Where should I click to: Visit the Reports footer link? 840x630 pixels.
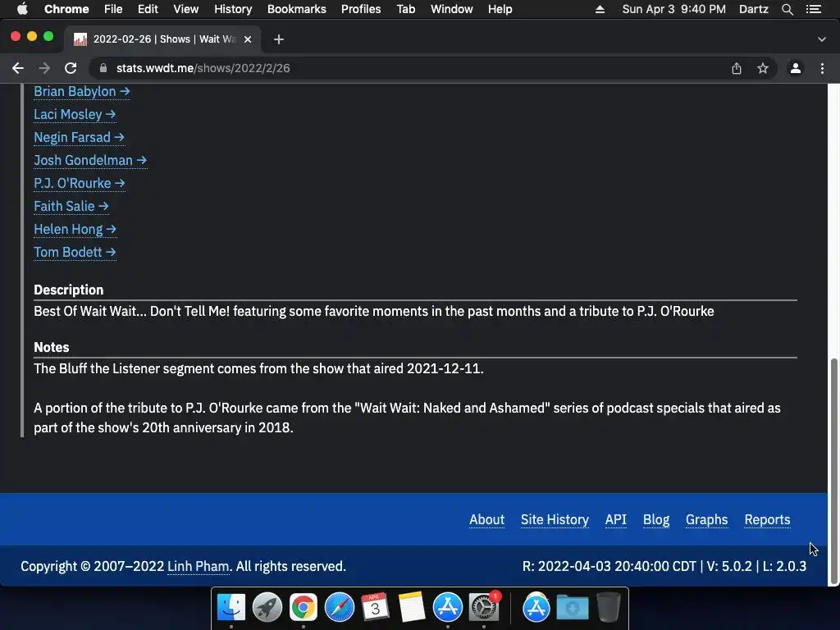pos(767,519)
